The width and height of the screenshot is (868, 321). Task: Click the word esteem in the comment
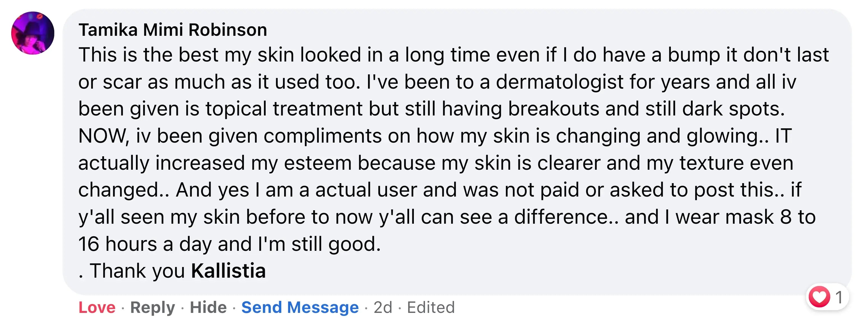tap(317, 163)
